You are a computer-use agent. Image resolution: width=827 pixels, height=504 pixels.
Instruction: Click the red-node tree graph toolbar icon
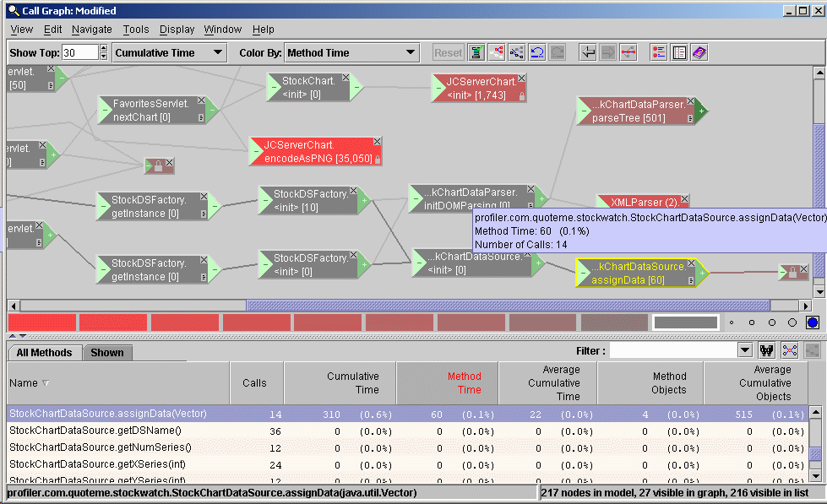(x=497, y=53)
